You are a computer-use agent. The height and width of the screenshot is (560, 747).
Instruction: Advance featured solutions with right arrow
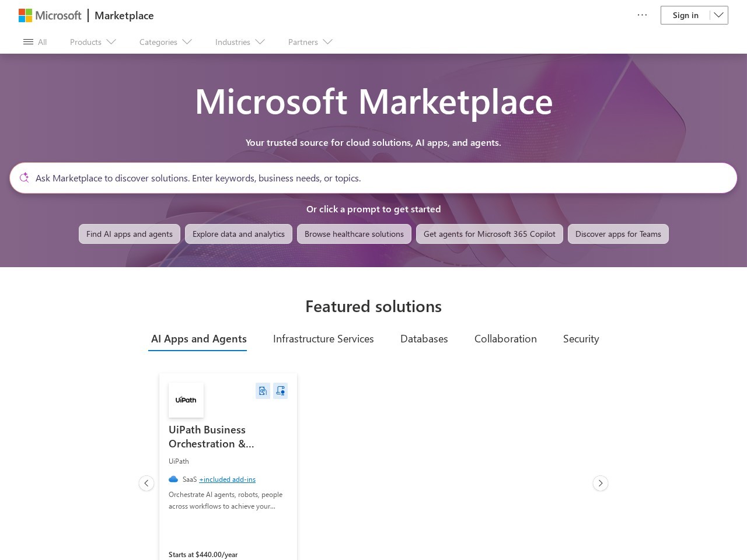tap(601, 483)
